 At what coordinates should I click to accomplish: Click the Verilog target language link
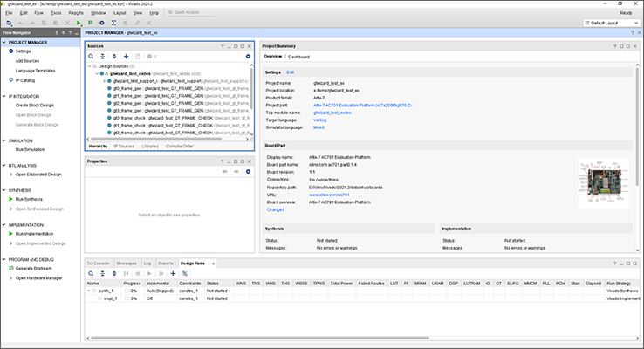[320, 120]
